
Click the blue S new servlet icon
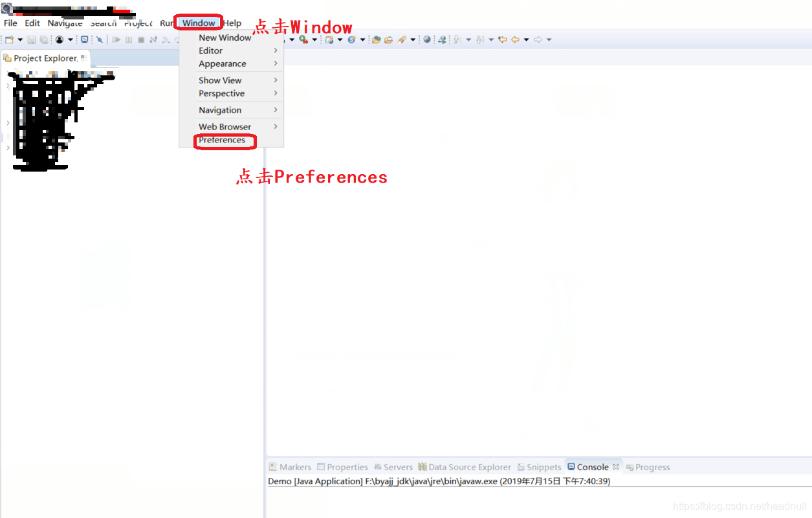pos(352,39)
